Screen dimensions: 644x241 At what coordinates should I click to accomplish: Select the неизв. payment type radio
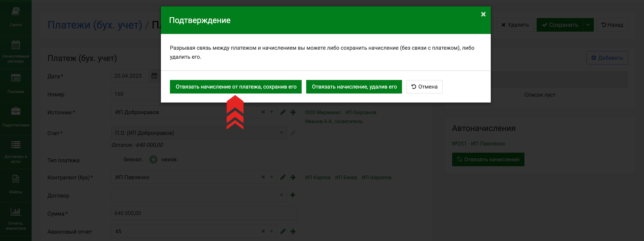click(153, 159)
